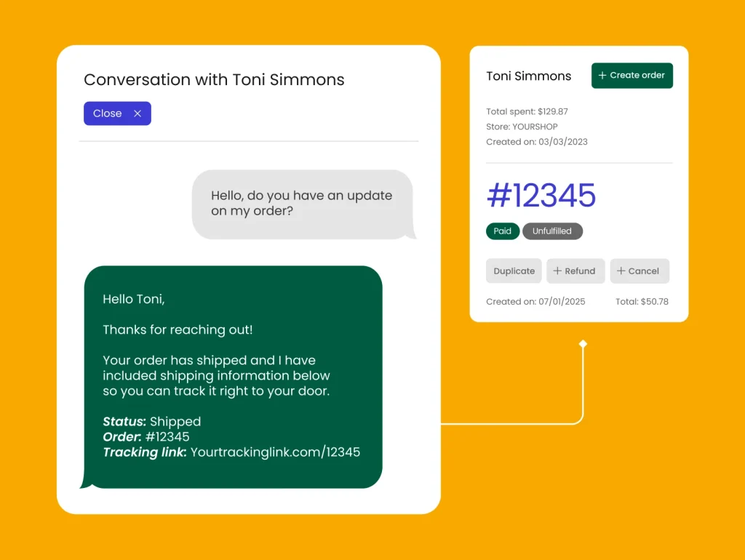745x560 pixels.
Task: Open the Yourtrackinglink.com/12345 tracking link
Action: 275,452
